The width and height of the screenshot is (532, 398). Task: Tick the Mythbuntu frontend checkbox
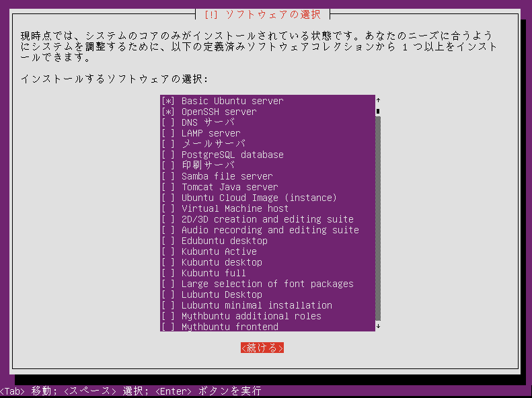click(168, 327)
